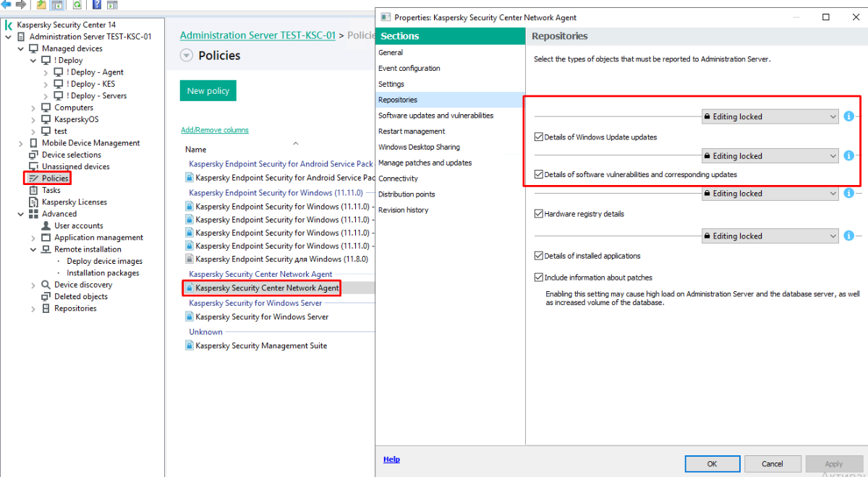This screenshot has width=868, height=477.
Task: Collapse the Managed devices tree node
Action: pos(20,48)
